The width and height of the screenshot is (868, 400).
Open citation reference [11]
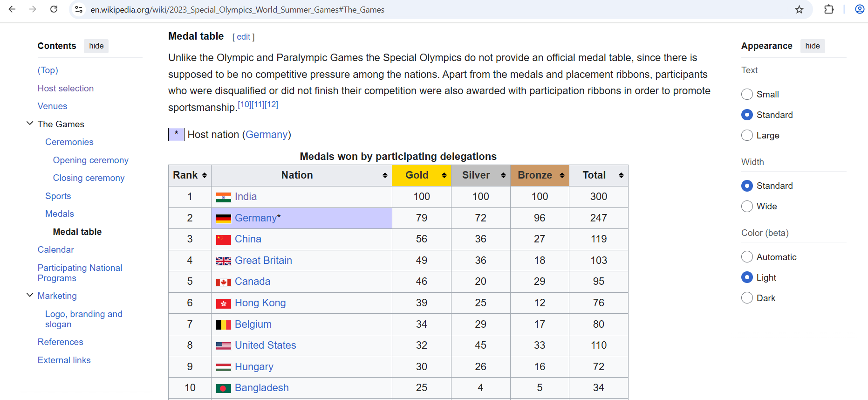[258, 104]
